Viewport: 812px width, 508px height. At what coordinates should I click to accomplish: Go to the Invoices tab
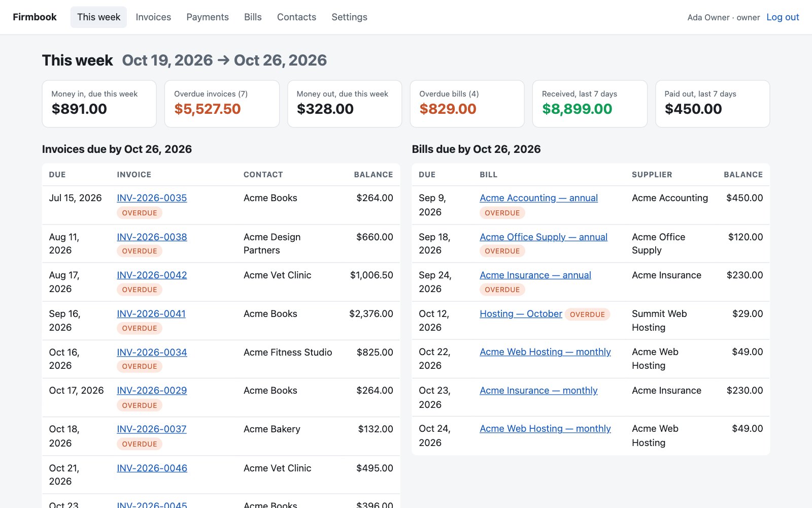coord(153,17)
